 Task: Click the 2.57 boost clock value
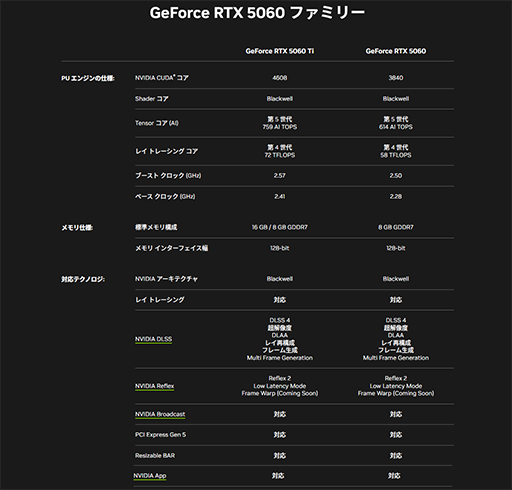coord(280,175)
